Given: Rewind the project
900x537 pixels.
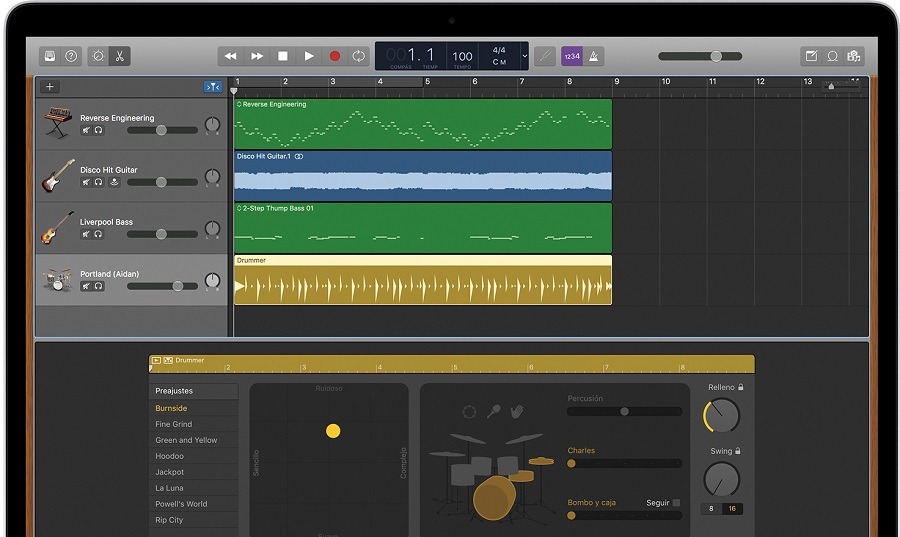Looking at the screenshot, I should (230, 56).
